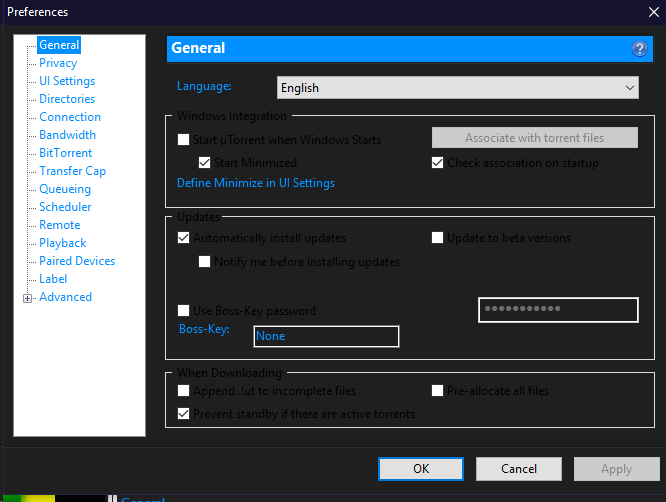Image resolution: width=666 pixels, height=502 pixels.
Task: Select Remote in the tree
Action: (x=60, y=225)
